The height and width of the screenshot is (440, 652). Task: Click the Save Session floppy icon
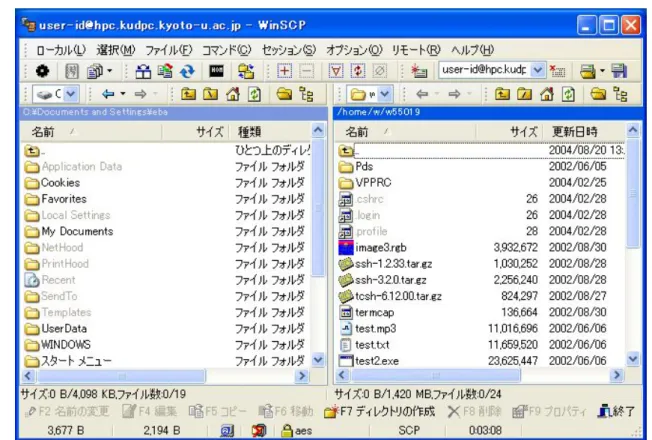click(x=619, y=71)
